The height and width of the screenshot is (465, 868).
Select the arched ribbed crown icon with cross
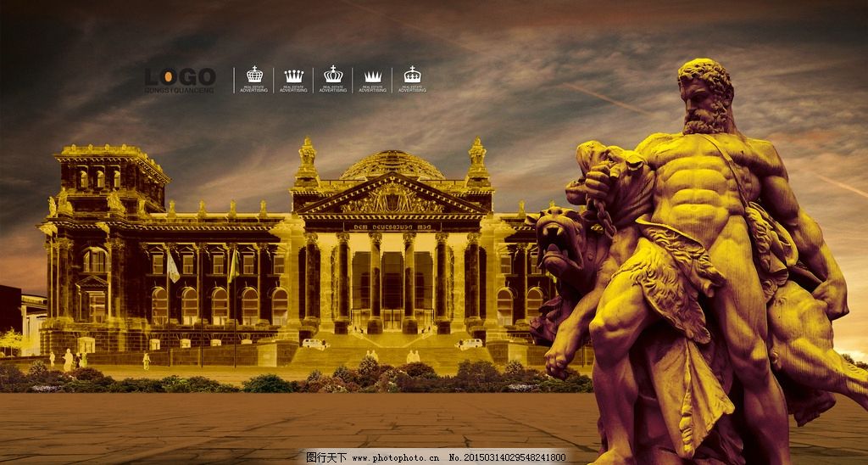click(x=333, y=74)
